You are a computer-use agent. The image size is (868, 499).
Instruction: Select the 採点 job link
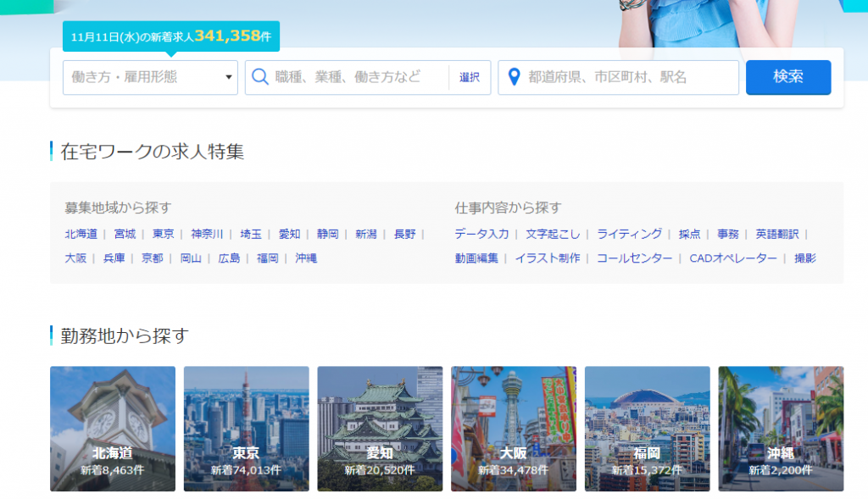point(690,234)
